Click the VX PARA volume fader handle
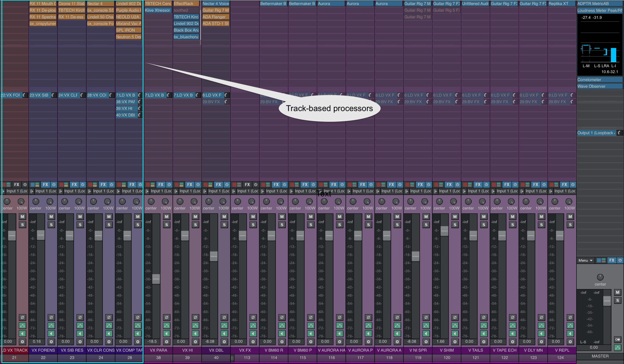The image size is (624, 364). click(x=156, y=279)
